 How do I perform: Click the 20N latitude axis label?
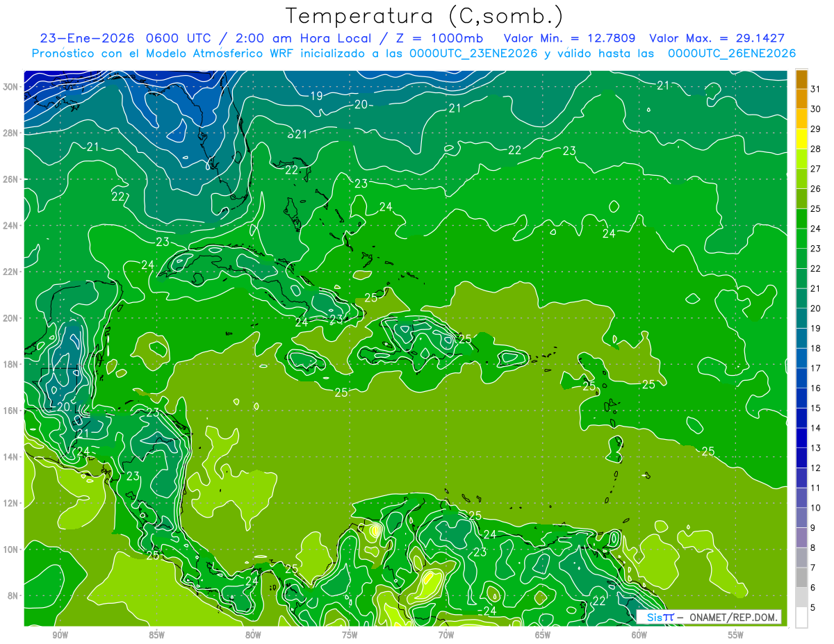click(x=12, y=318)
